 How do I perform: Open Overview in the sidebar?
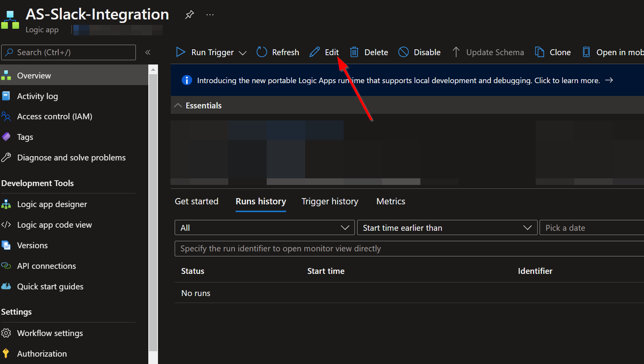pyautogui.click(x=74, y=75)
